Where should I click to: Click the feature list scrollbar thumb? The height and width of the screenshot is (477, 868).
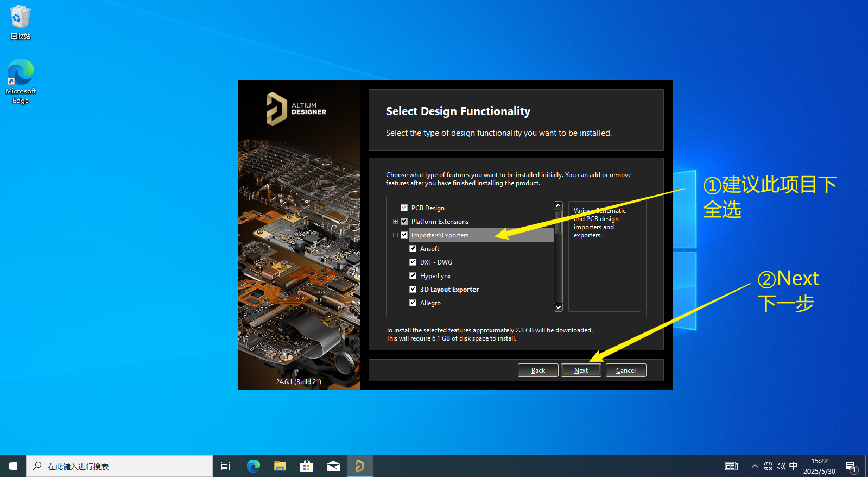pos(558,222)
